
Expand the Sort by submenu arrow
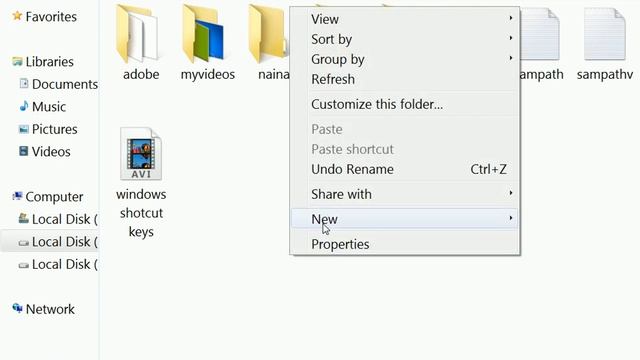[x=511, y=38]
